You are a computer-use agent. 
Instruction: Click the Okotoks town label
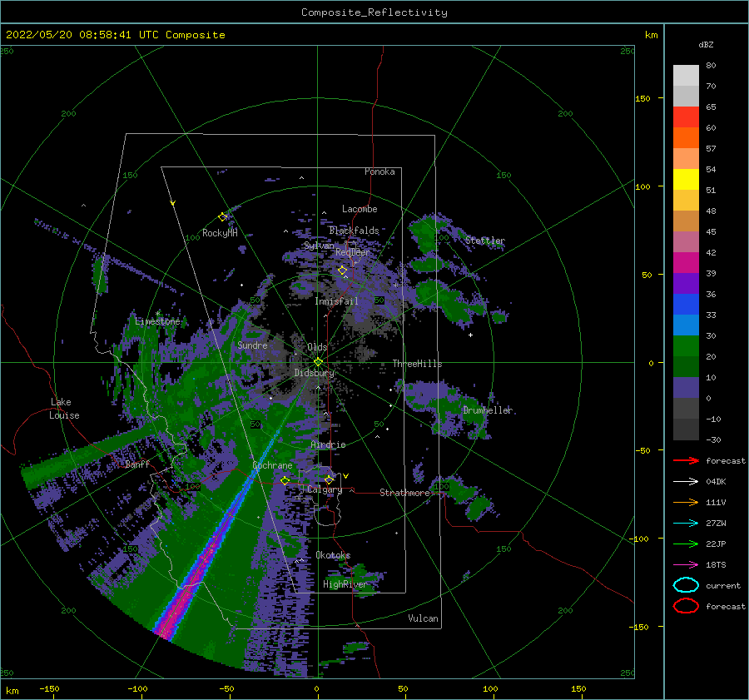(x=333, y=555)
